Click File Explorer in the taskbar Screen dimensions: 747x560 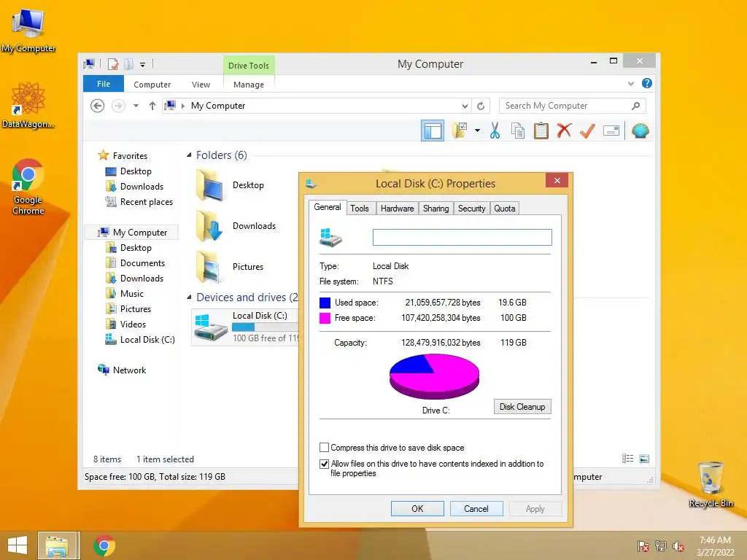(57, 545)
